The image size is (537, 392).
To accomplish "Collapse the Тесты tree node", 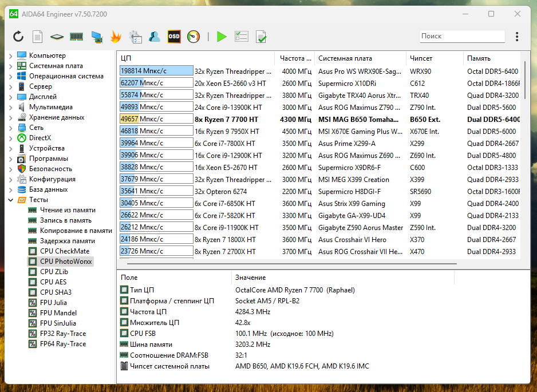I will [x=11, y=200].
